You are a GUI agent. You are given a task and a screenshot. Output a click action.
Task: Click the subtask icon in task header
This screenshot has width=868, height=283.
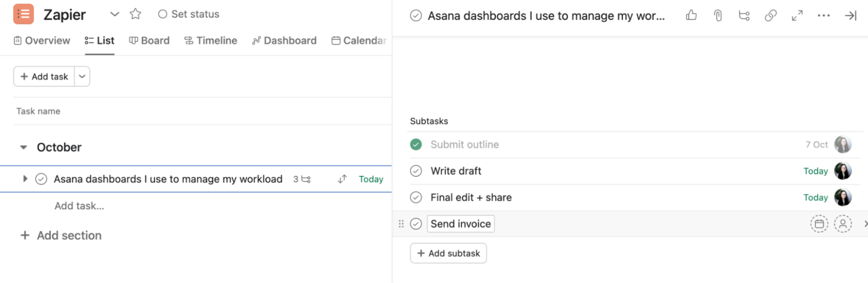(x=745, y=15)
